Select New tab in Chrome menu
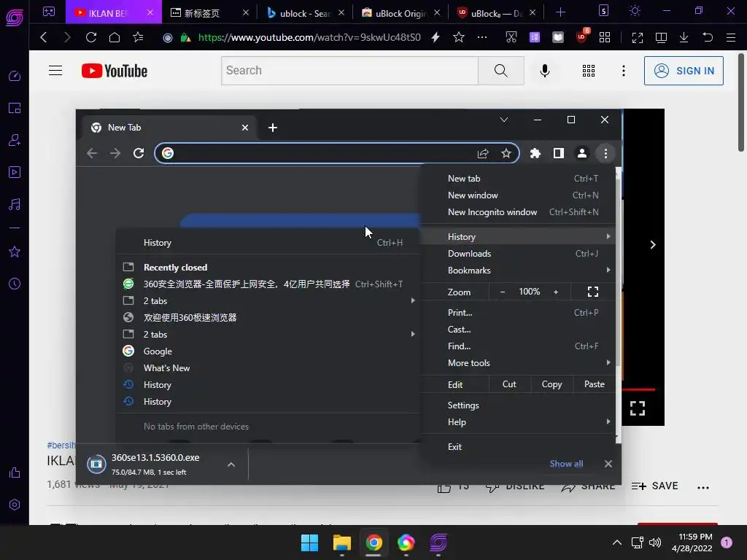Viewport: 747px width, 560px height. (519, 179)
